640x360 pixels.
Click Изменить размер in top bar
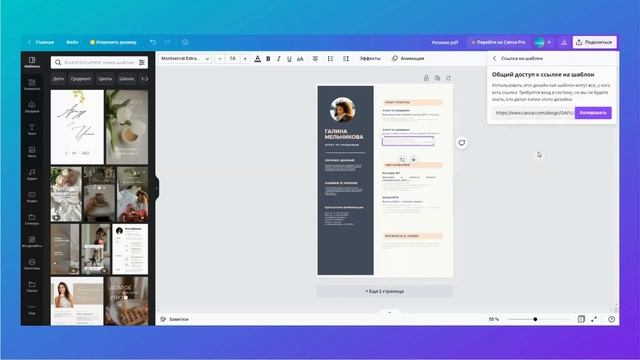click(113, 42)
